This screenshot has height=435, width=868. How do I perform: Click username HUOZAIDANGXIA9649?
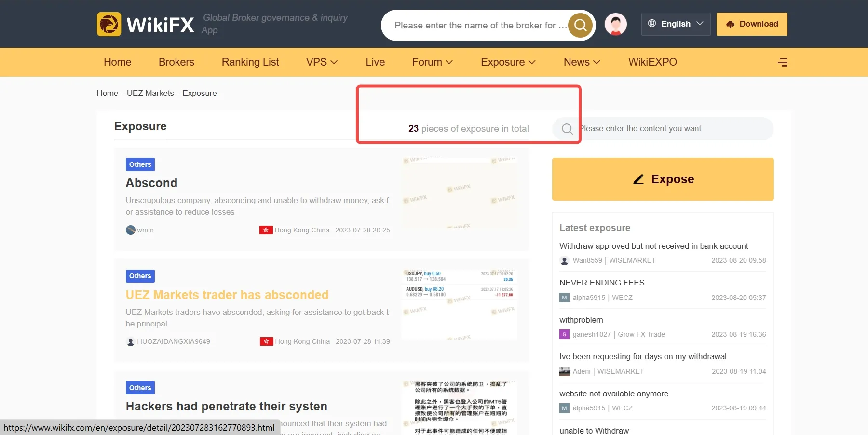(174, 341)
